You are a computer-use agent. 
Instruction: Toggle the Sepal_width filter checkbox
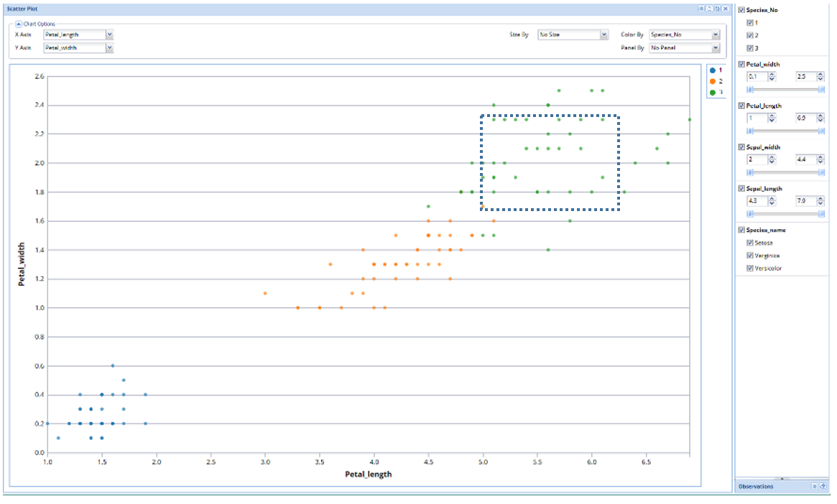(741, 146)
